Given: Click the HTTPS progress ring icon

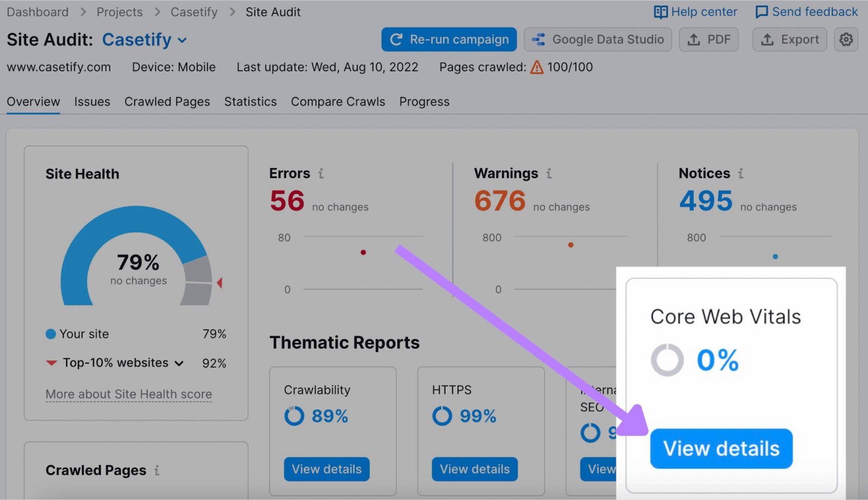Looking at the screenshot, I should (442, 416).
